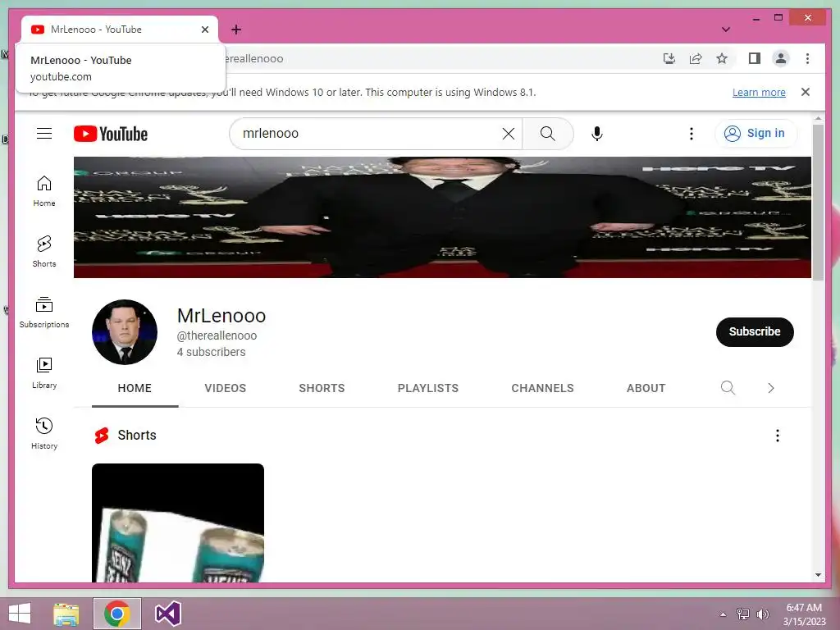Open the volume tray icon
This screenshot has width=840, height=630.
point(762,614)
